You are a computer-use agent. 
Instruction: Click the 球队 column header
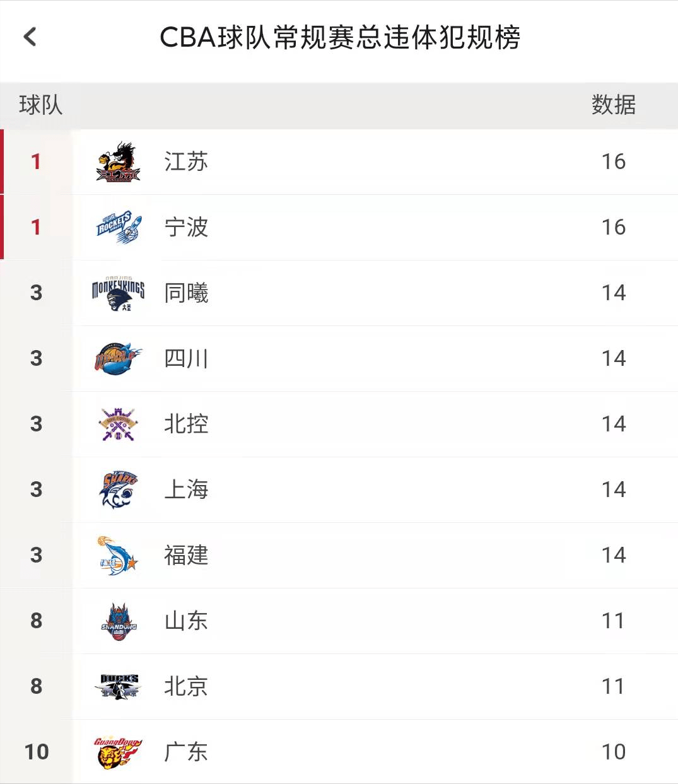(41, 105)
